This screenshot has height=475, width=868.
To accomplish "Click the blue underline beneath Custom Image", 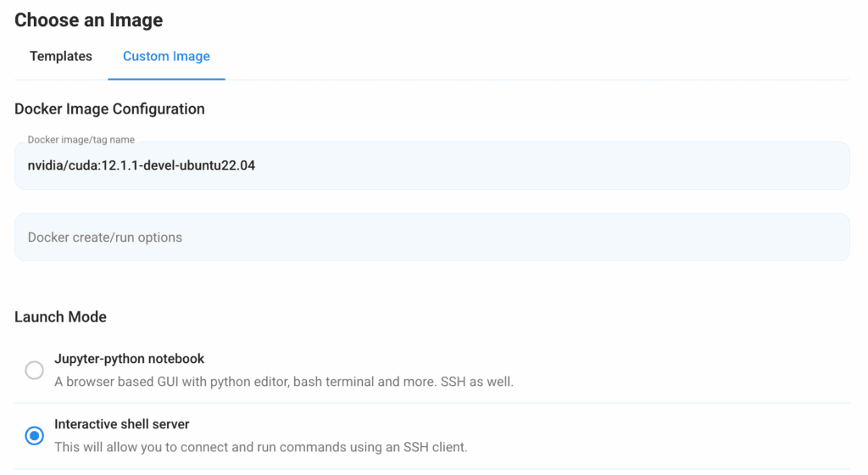I will [166, 79].
